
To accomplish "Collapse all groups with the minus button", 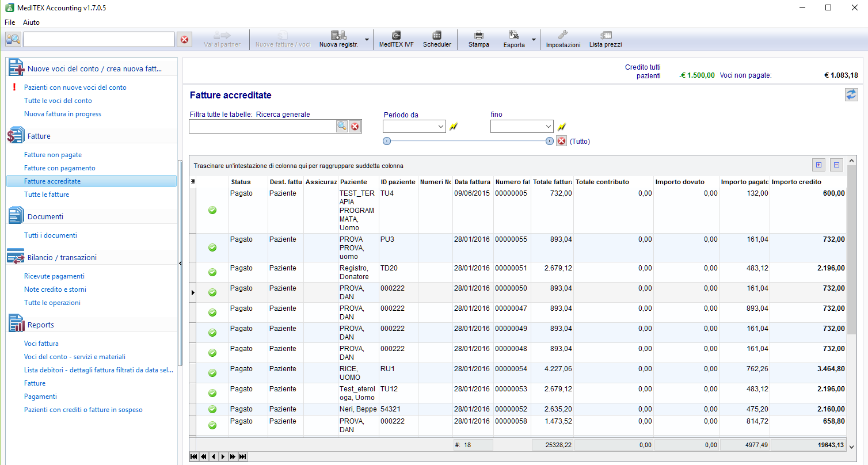I will tap(836, 165).
